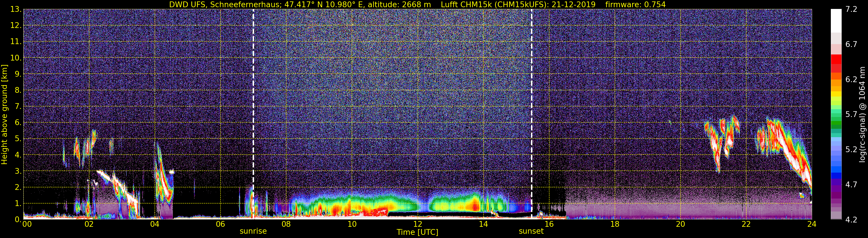
Task: Click the colorbar value 5.7
Action: (851, 114)
